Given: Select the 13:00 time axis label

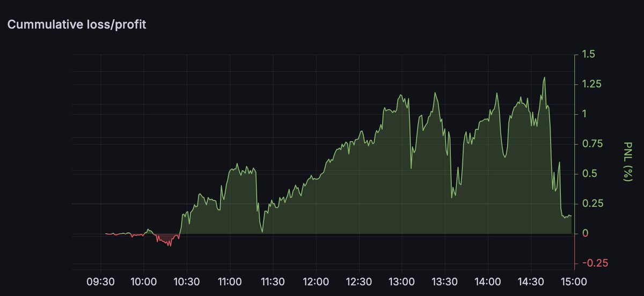Looking at the screenshot, I should pyautogui.click(x=401, y=281).
